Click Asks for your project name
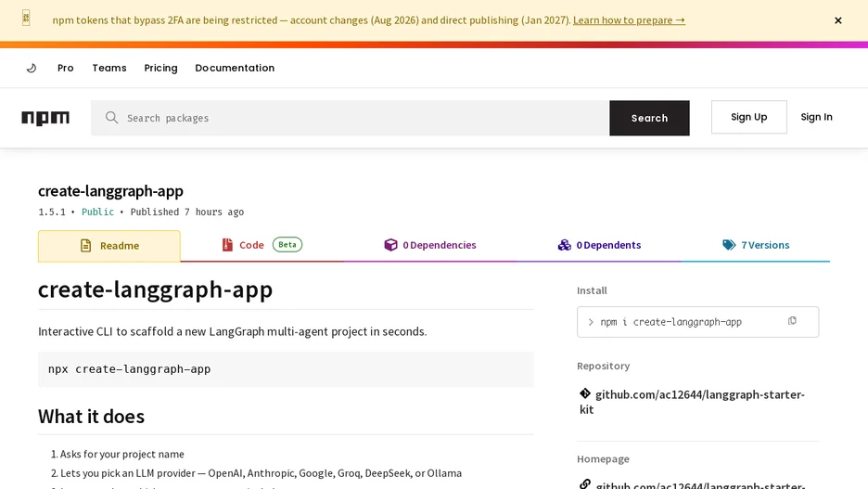 tap(121, 454)
